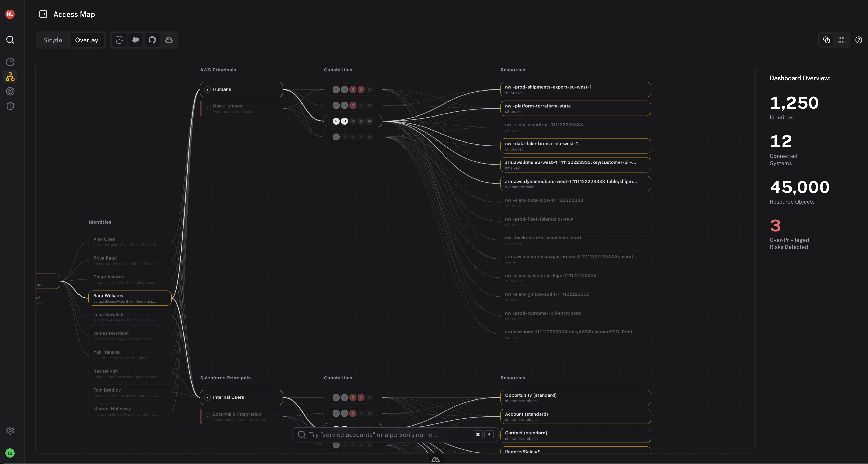Select nwl-prod-fleet-telematics-raw bucket
Screen dimensions: 868x464
(575, 222)
